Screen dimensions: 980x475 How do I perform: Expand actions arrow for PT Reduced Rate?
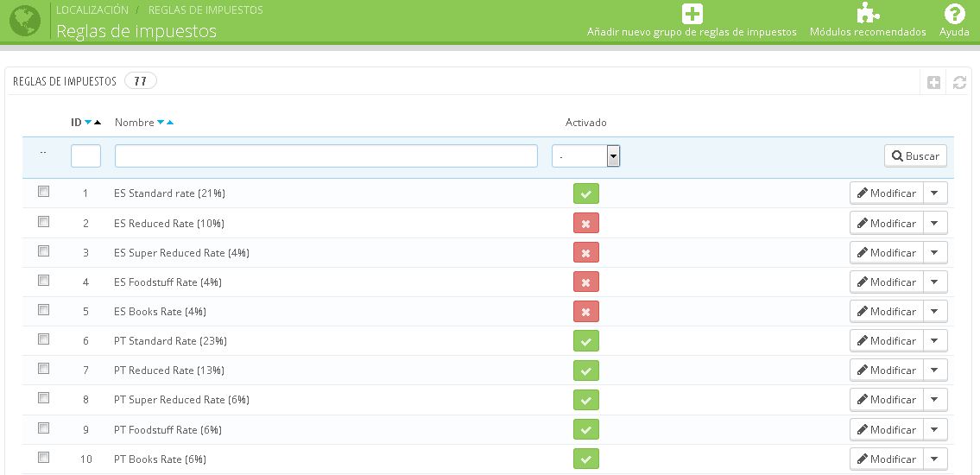pos(935,370)
